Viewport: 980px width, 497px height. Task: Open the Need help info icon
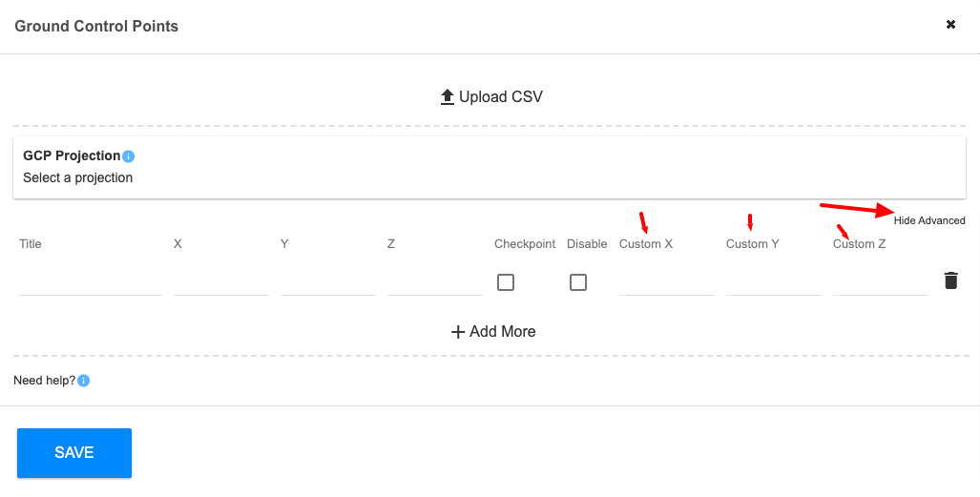84,380
